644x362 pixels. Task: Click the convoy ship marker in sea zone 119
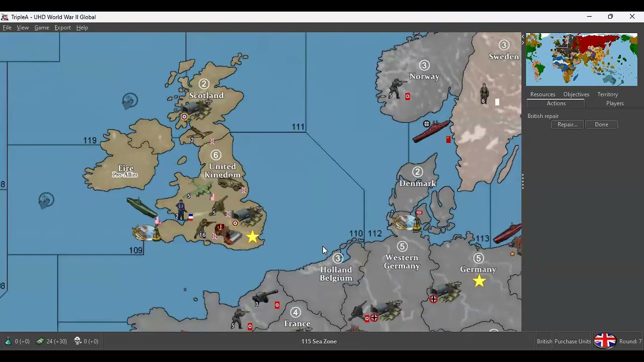(130, 101)
